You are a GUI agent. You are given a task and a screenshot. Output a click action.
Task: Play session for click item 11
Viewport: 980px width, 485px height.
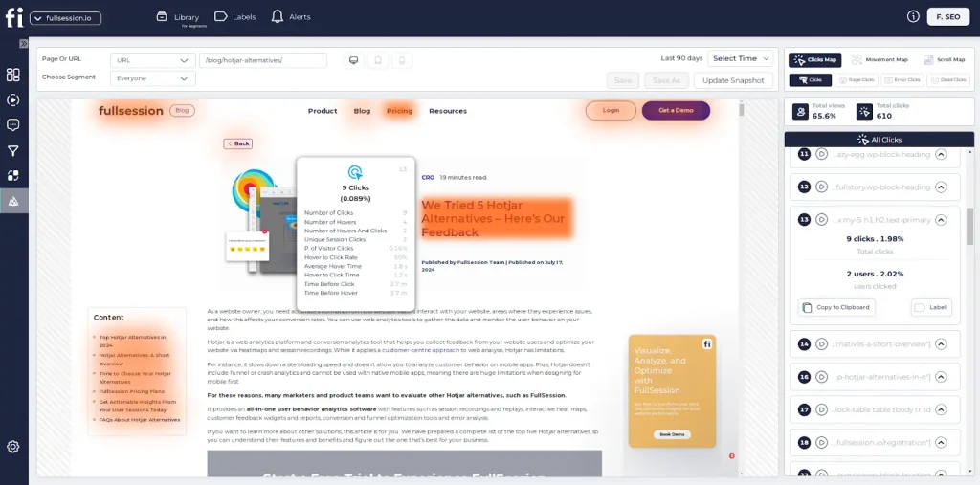pos(821,154)
